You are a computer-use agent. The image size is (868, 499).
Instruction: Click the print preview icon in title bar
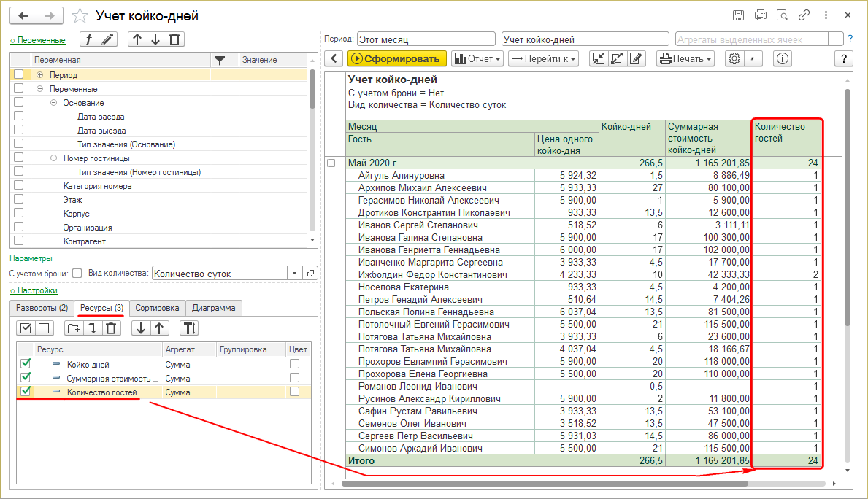click(x=782, y=15)
